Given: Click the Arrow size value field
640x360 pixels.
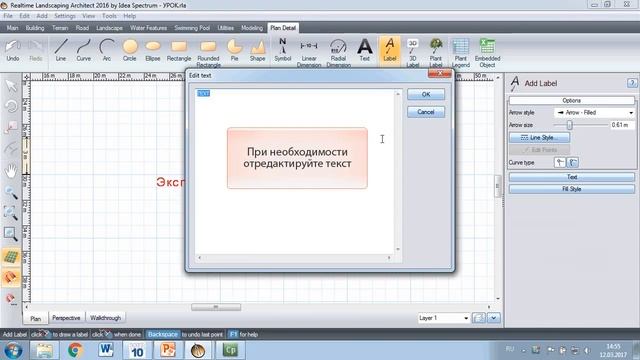Looking at the screenshot, I should [x=622, y=125].
